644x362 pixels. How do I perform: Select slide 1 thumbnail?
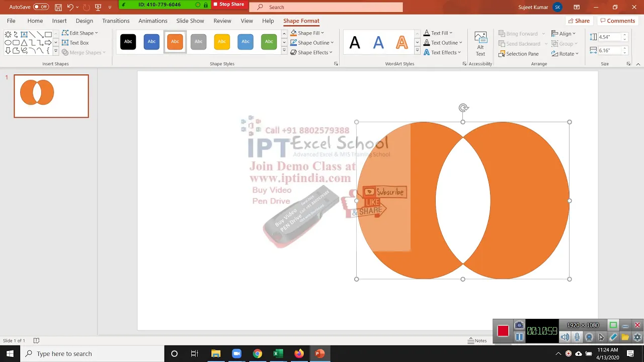click(51, 96)
